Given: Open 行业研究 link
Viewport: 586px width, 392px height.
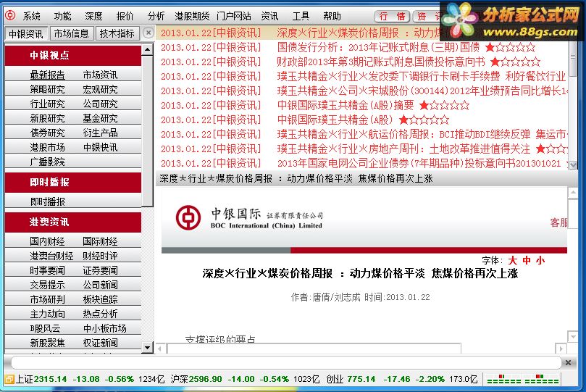Looking at the screenshot, I should click(x=48, y=104).
